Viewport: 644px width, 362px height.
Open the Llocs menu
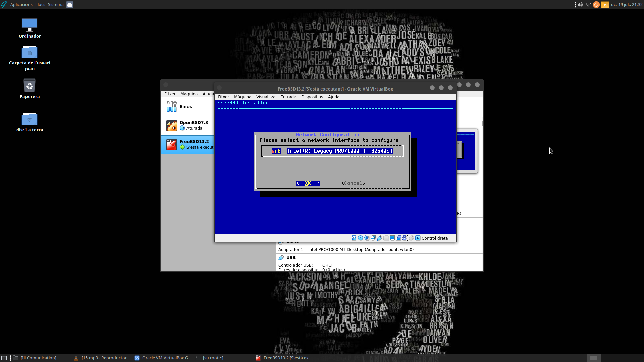[x=40, y=5]
